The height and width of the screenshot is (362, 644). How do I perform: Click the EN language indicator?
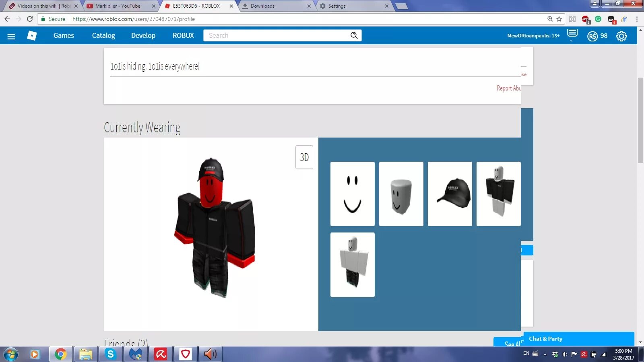point(526,353)
